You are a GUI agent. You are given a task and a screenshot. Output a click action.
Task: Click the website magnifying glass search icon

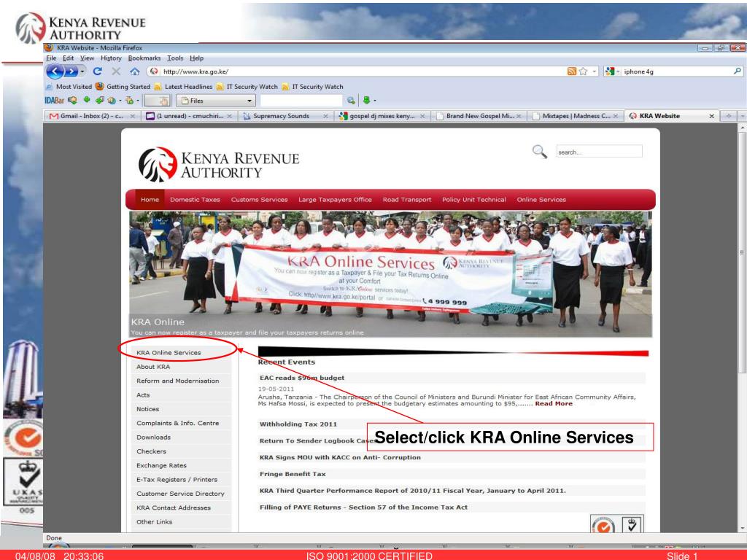tap(539, 152)
